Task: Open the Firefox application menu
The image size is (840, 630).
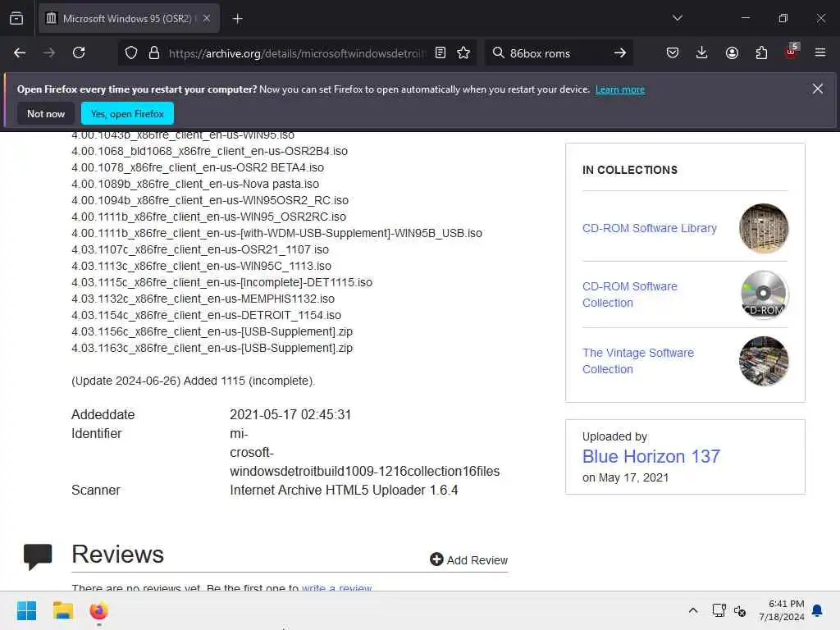Action: coord(820,52)
